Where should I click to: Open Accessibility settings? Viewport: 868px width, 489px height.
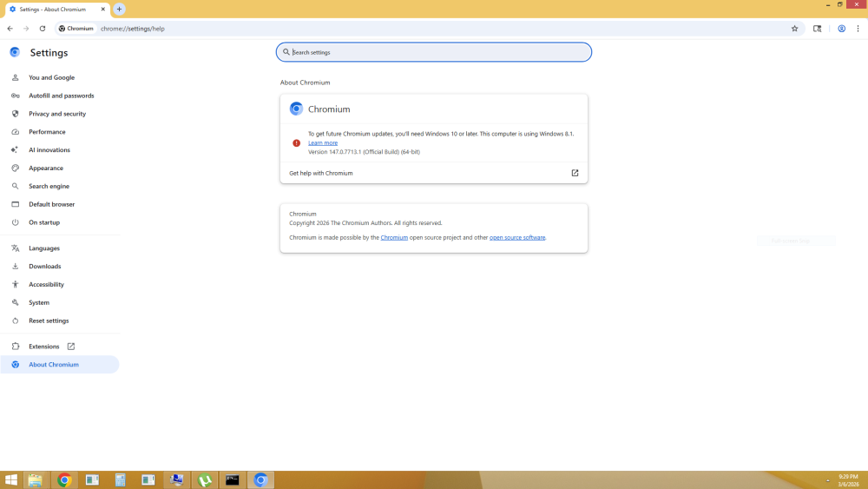pos(47,285)
